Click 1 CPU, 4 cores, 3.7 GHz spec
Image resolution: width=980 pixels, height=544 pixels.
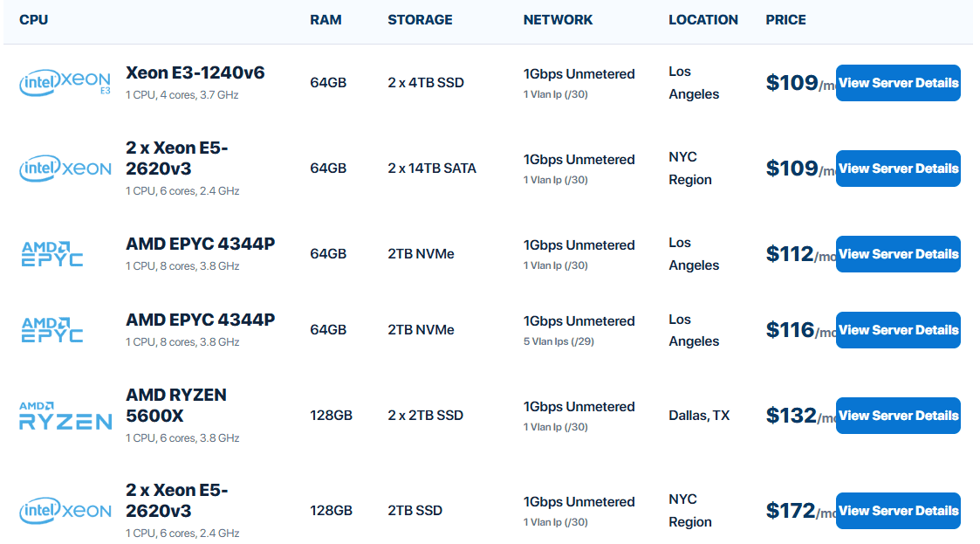(x=182, y=95)
